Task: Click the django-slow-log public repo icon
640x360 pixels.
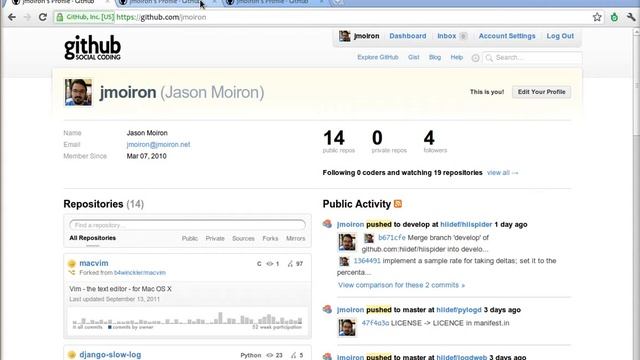Action: (x=72, y=355)
